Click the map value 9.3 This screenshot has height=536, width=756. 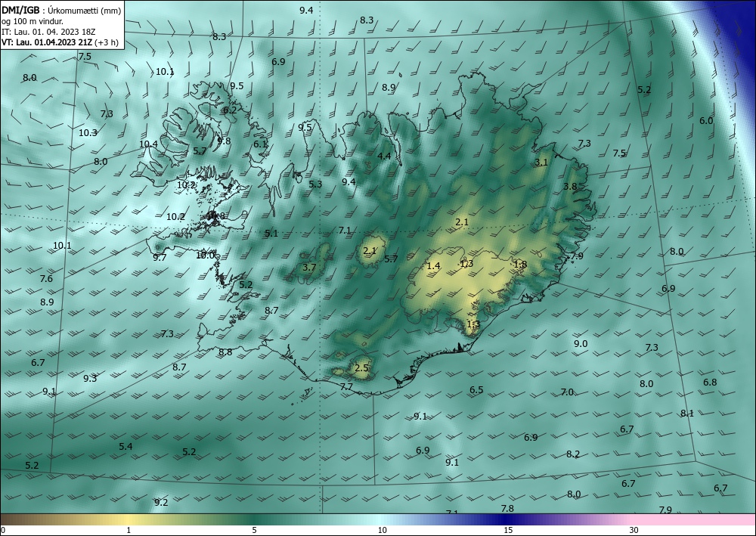click(x=90, y=379)
